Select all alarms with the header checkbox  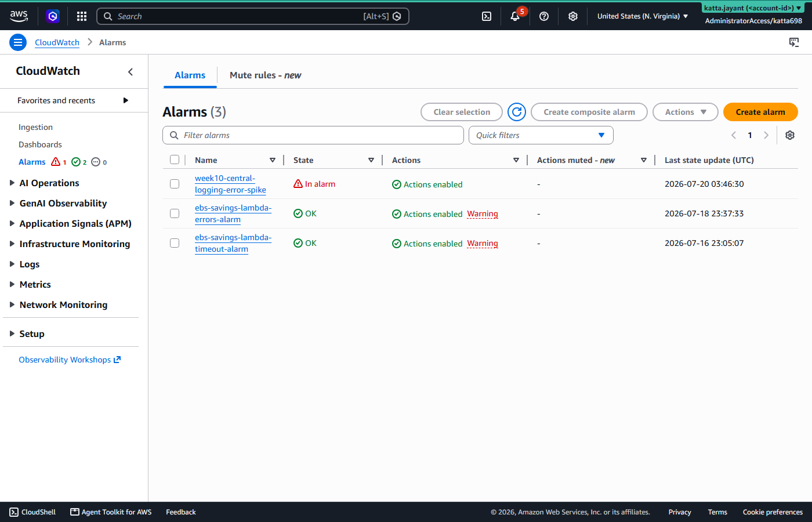click(175, 159)
